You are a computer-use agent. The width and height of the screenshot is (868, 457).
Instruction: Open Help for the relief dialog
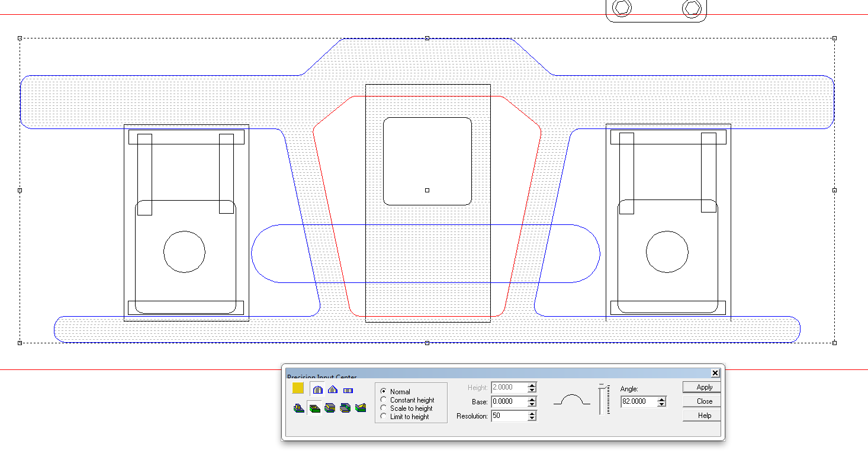pos(702,416)
